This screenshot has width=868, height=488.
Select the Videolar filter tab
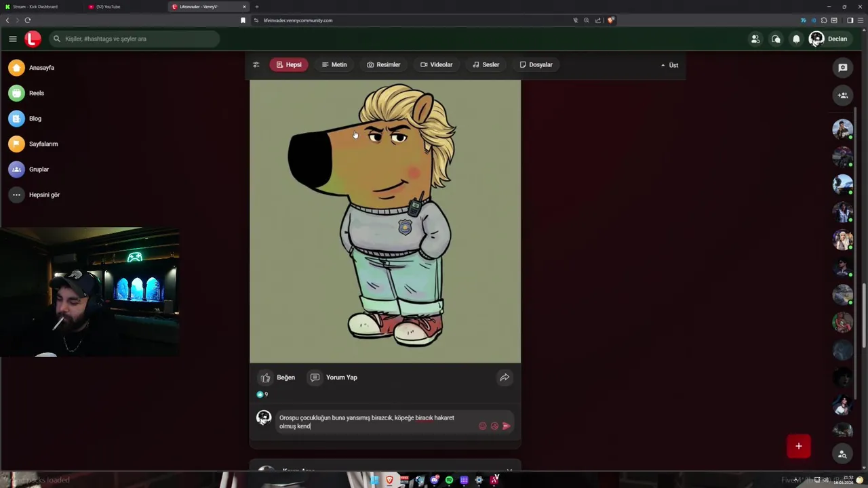(436, 64)
